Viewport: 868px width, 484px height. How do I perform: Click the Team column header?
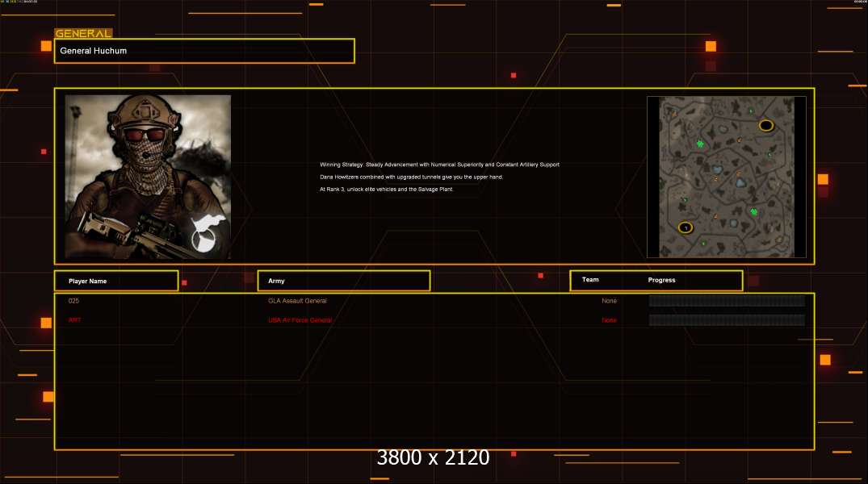click(590, 280)
